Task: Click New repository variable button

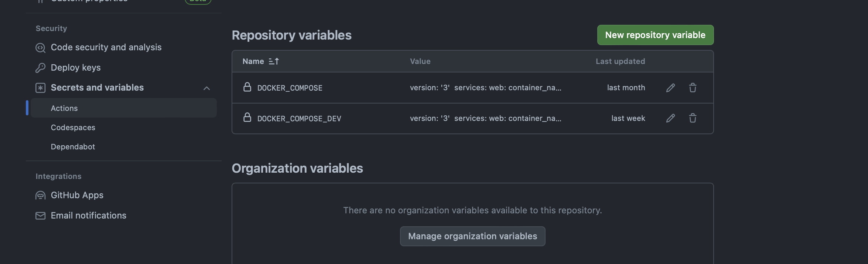Action: [655, 35]
